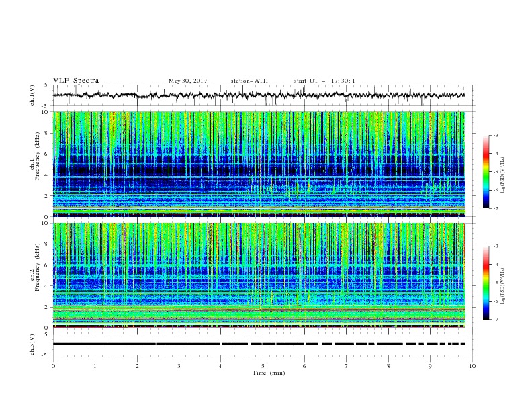Click time tick label '2' on the x-axis
Viewport: 532px width, 411px height.
click(137, 366)
